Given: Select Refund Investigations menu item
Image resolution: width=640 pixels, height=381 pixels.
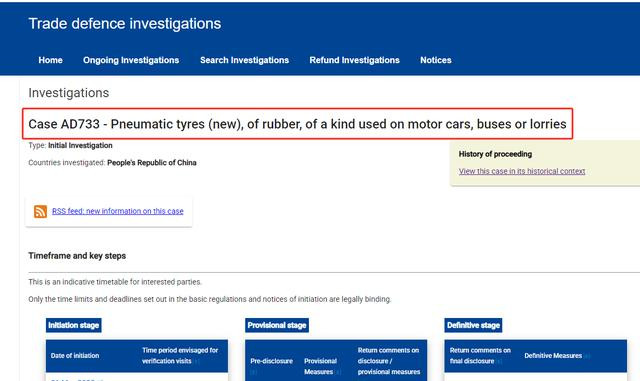Looking at the screenshot, I should [x=354, y=60].
